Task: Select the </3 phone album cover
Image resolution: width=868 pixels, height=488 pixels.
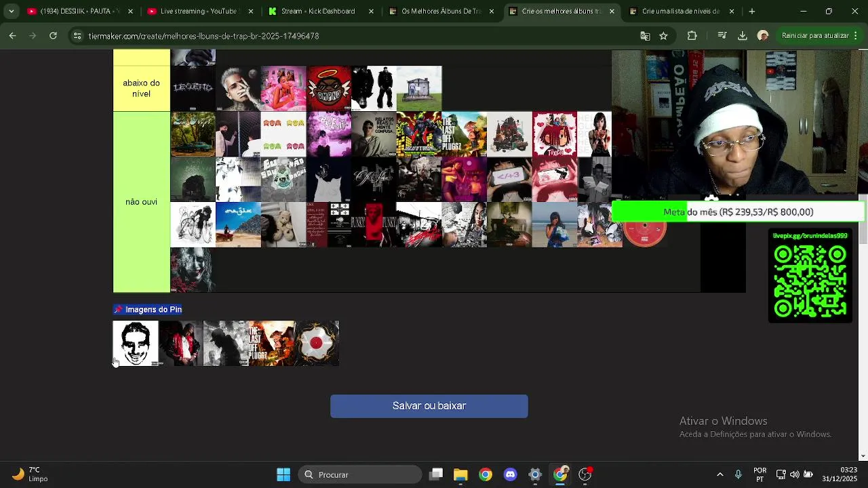Action: 509,180
